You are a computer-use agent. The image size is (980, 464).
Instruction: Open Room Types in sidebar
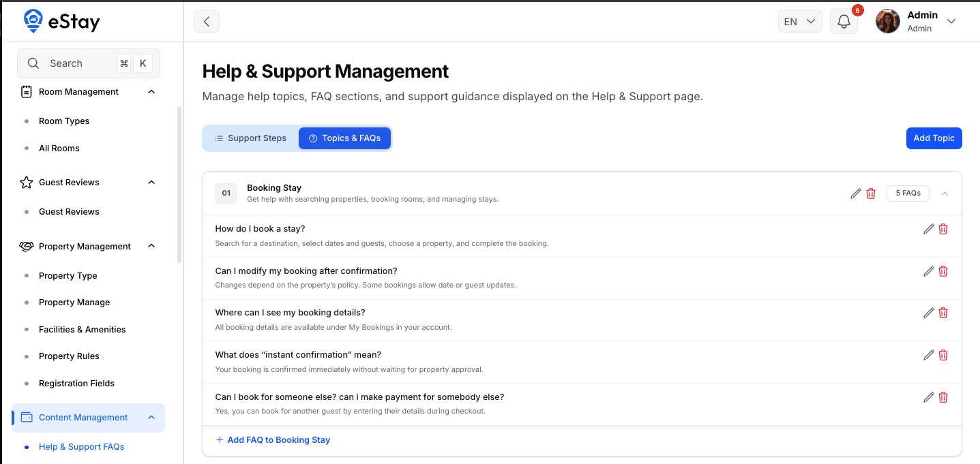tap(64, 121)
